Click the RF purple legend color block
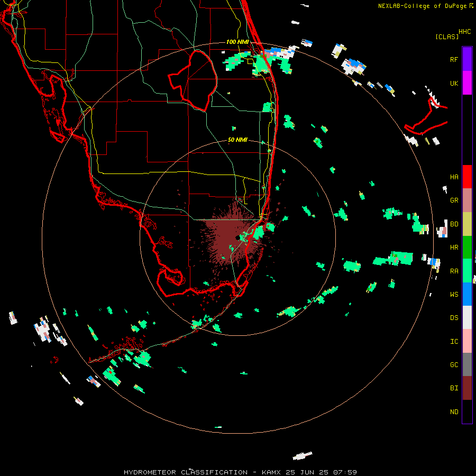Image resolution: width=476 pixels, height=476 pixels. pos(467,59)
